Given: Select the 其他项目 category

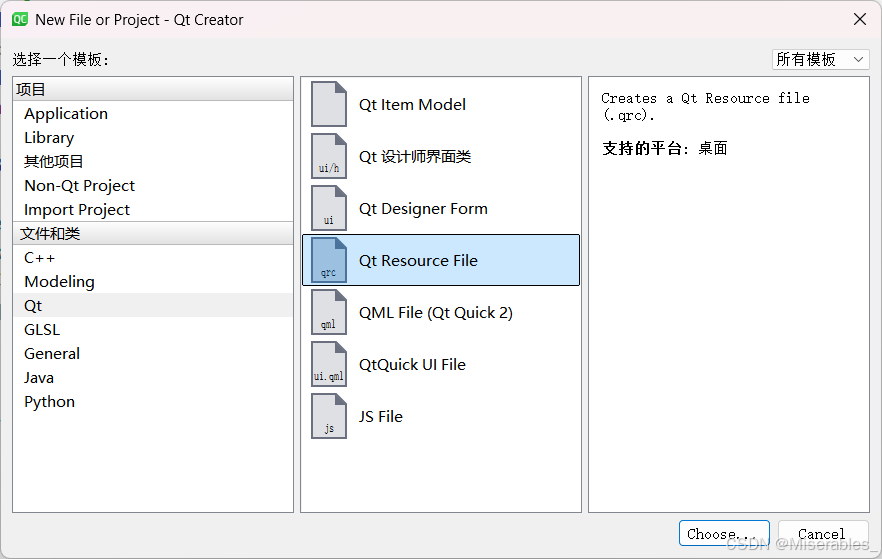Looking at the screenshot, I should click(153, 161).
